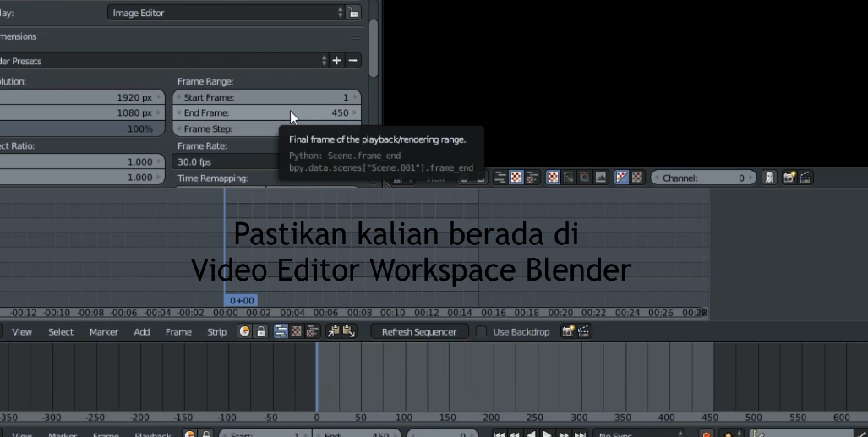Enable the Use Backdrop checkbox
Viewport: 868px width, 437px height.
pyautogui.click(x=481, y=332)
